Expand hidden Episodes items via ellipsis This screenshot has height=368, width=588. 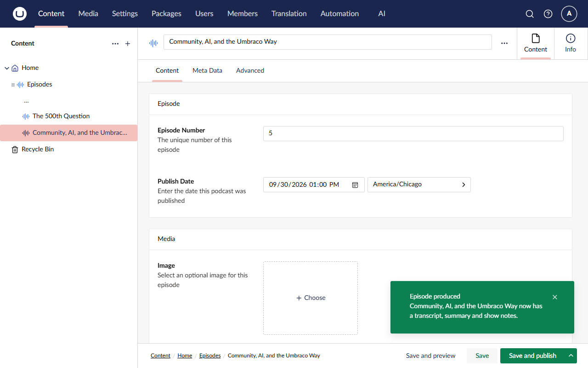(x=26, y=100)
